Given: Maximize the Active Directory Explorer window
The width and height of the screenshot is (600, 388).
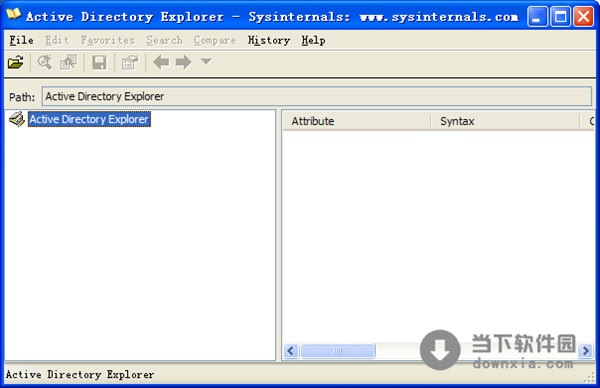Looking at the screenshot, I should (x=560, y=16).
